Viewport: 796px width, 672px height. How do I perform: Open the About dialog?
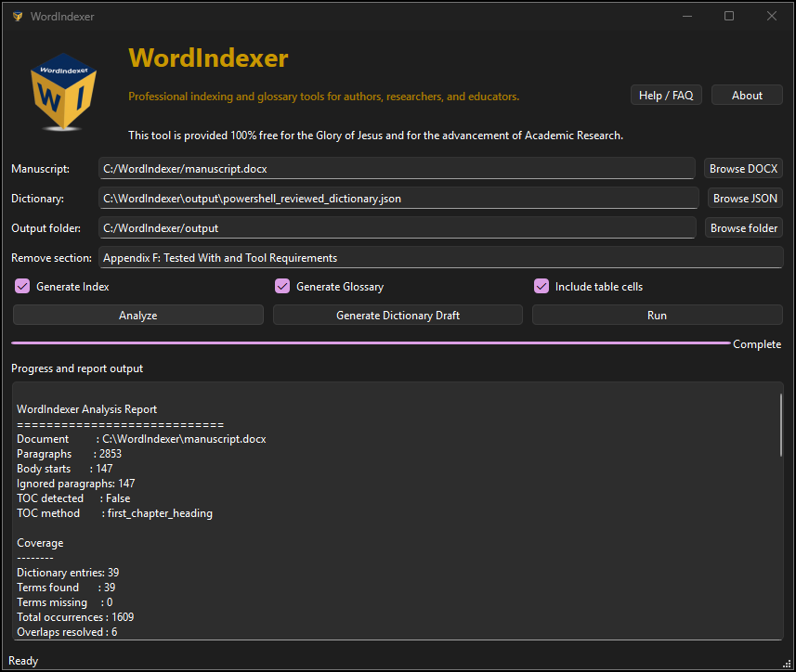coord(747,96)
